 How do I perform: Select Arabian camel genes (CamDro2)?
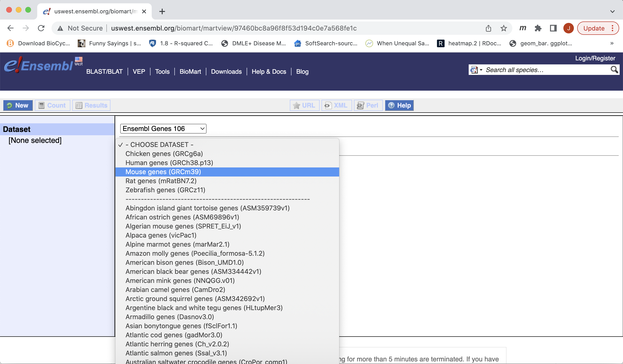(x=227, y=290)
